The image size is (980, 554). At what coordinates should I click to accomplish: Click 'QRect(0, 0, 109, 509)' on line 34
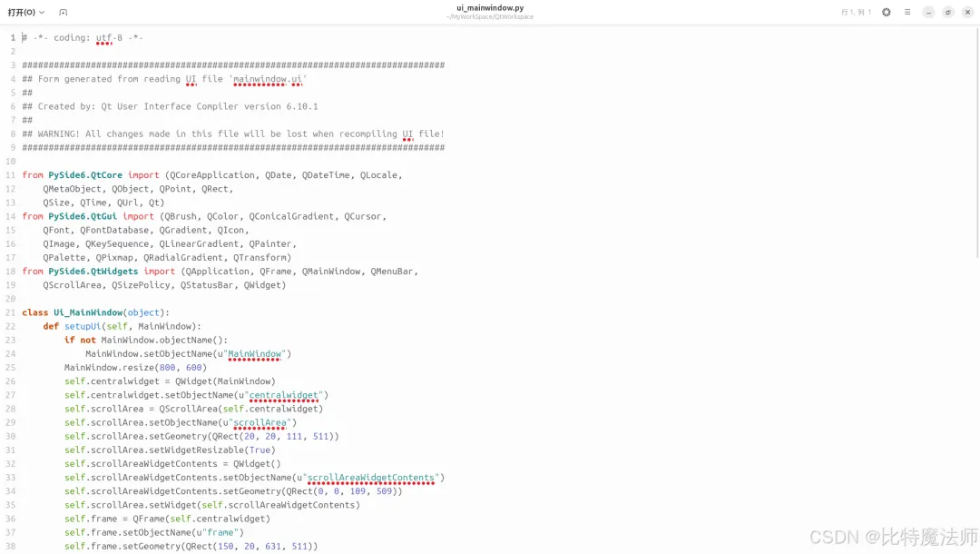pyautogui.click(x=344, y=491)
